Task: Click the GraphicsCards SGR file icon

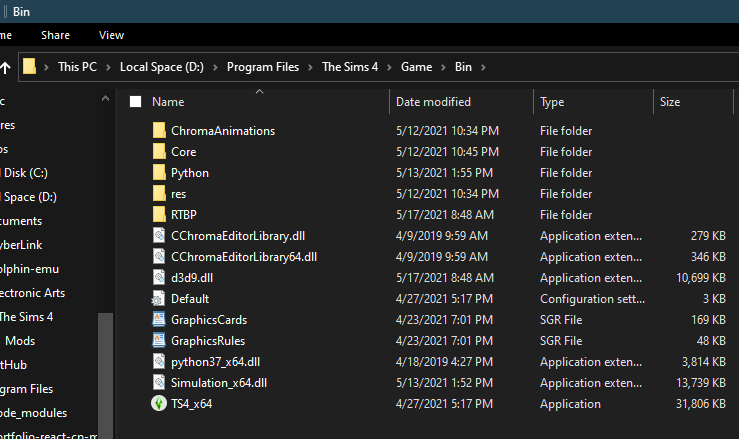Action: click(159, 320)
